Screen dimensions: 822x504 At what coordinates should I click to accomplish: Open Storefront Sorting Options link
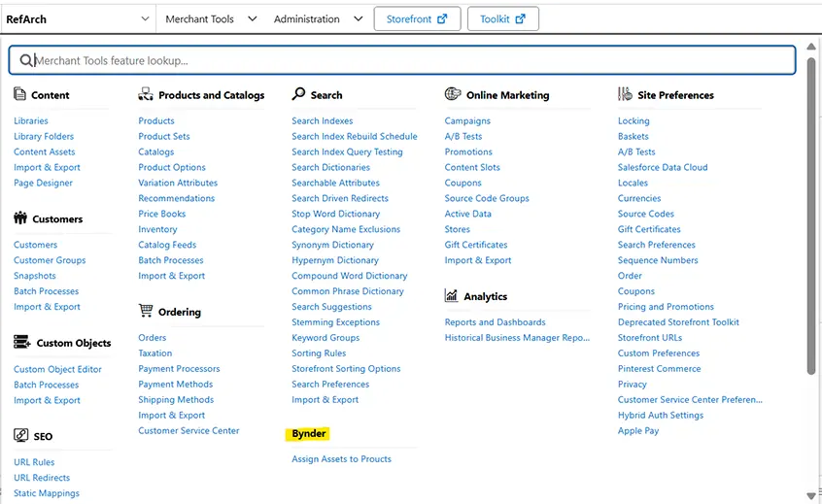[x=346, y=369]
